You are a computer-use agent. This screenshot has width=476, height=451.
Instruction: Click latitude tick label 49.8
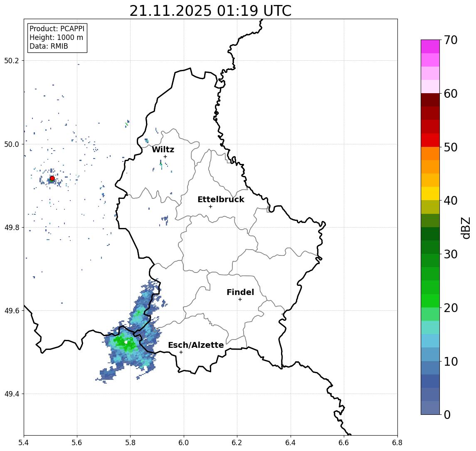click(x=12, y=227)
